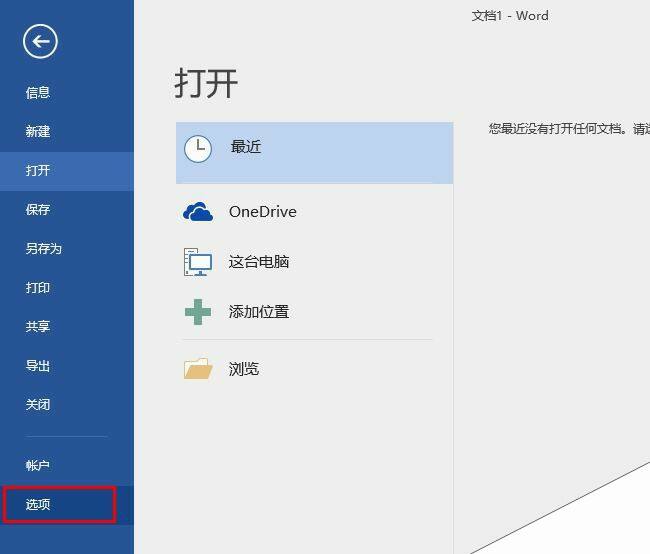Open 选项 in the sidebar

tap(67, 505)
